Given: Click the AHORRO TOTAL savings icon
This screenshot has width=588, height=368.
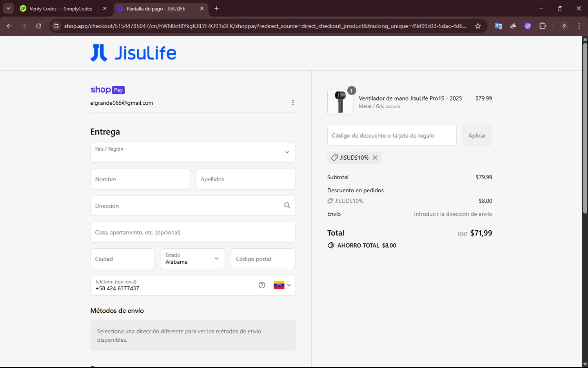Looking at the screenshot, I should coord(331,245).
